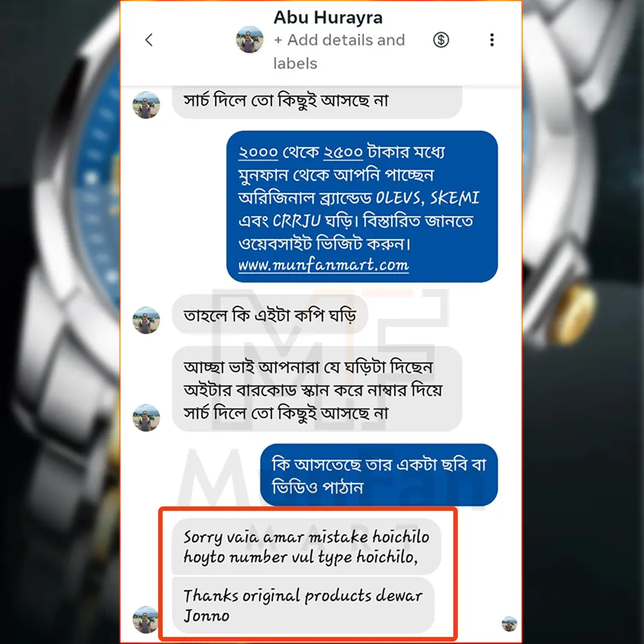Tap the underlined ২৫০০ price in blue bubble
The height and width of the screenshot is (644, 644).
pyautogui.click(x=343, y=153)
